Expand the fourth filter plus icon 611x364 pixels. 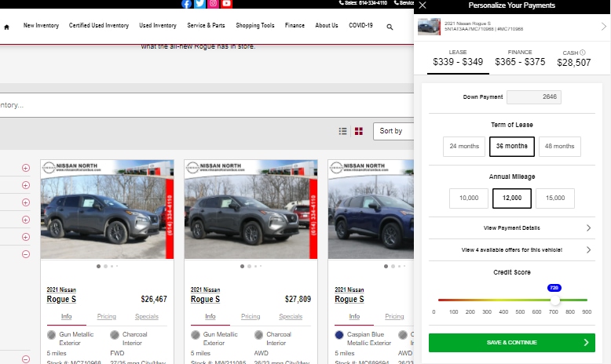(26, 220)
